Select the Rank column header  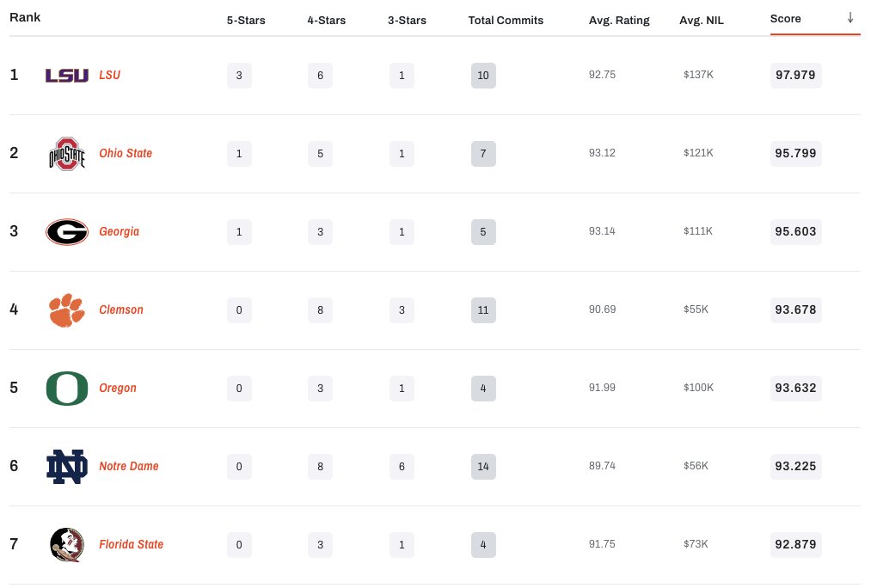[x=25, y=16]
